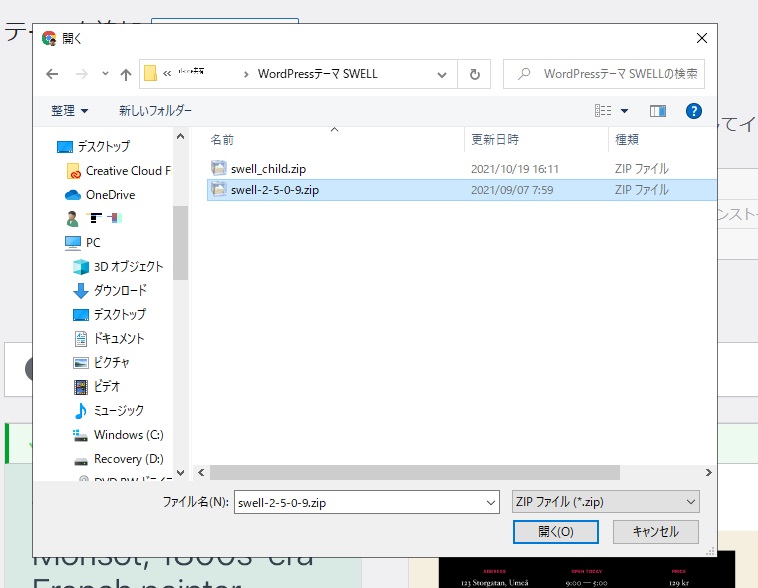Click the SWELL folder search field

pyautogui.click(x=604, y=74)
